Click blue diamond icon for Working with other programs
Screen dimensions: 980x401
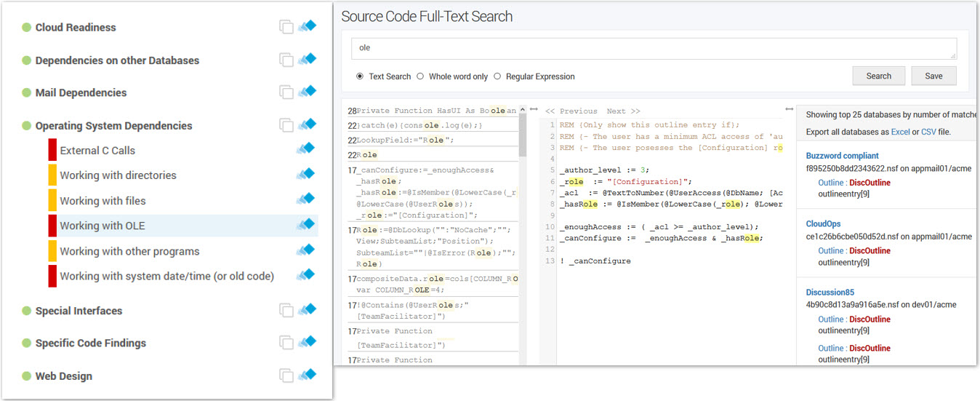pos(305,250)
